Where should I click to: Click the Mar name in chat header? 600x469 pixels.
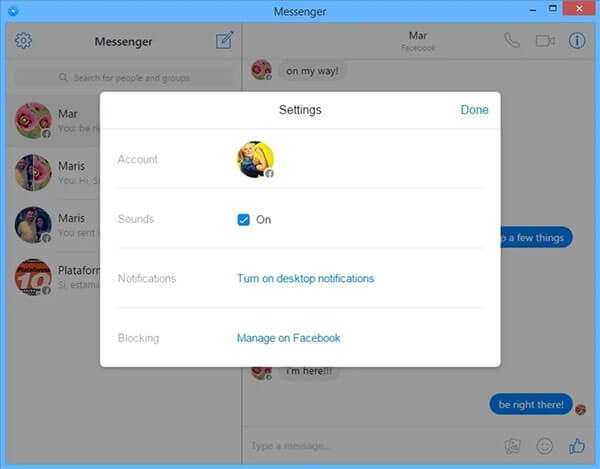(418, 36)
